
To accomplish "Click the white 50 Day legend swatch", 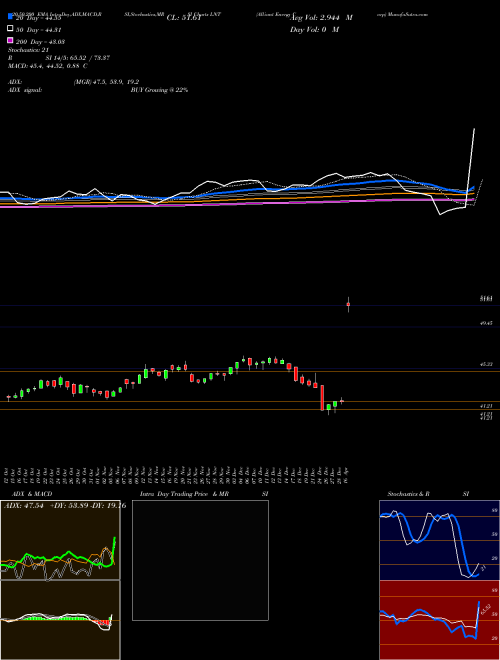I will [10, 29].
